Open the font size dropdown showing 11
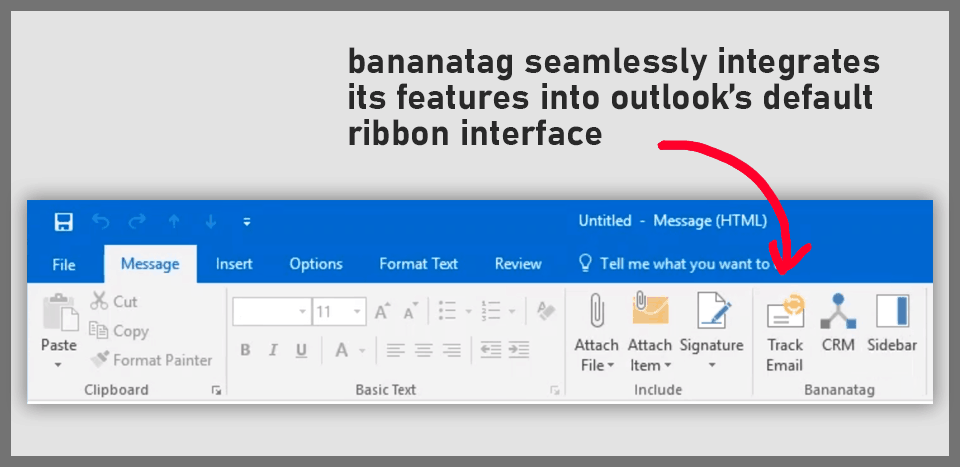 pyautogui.click(x=358, y=312)
